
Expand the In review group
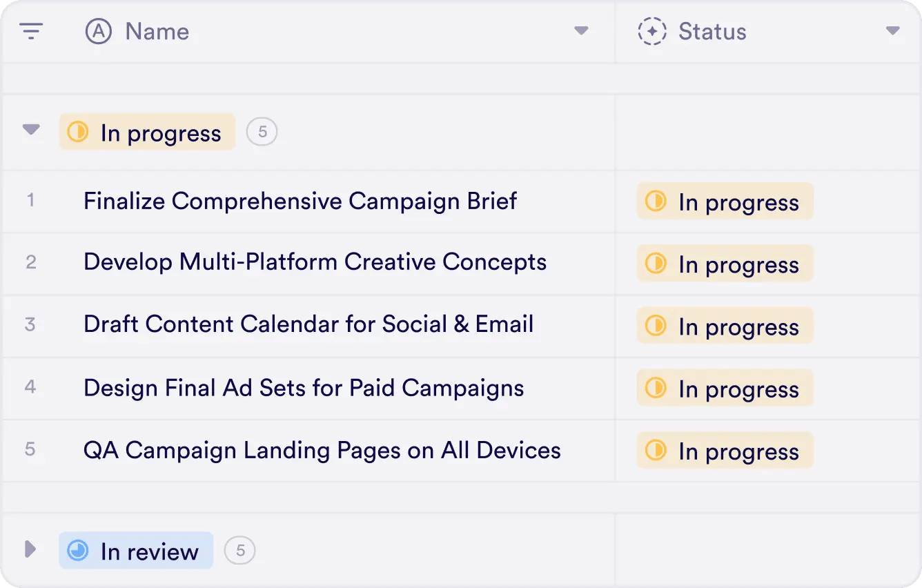pyautogui.click(x=31, y=549)
